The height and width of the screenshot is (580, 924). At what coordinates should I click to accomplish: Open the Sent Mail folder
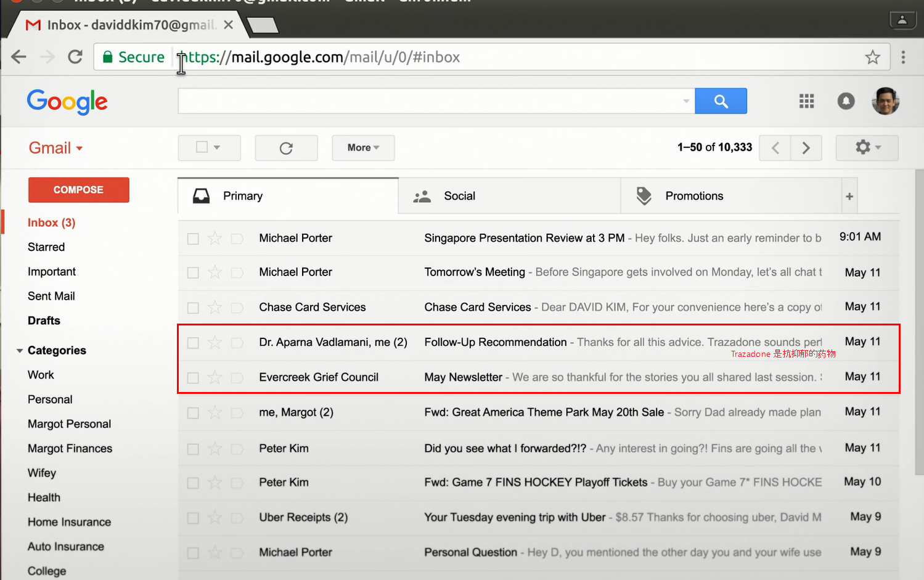coord(51,296)
